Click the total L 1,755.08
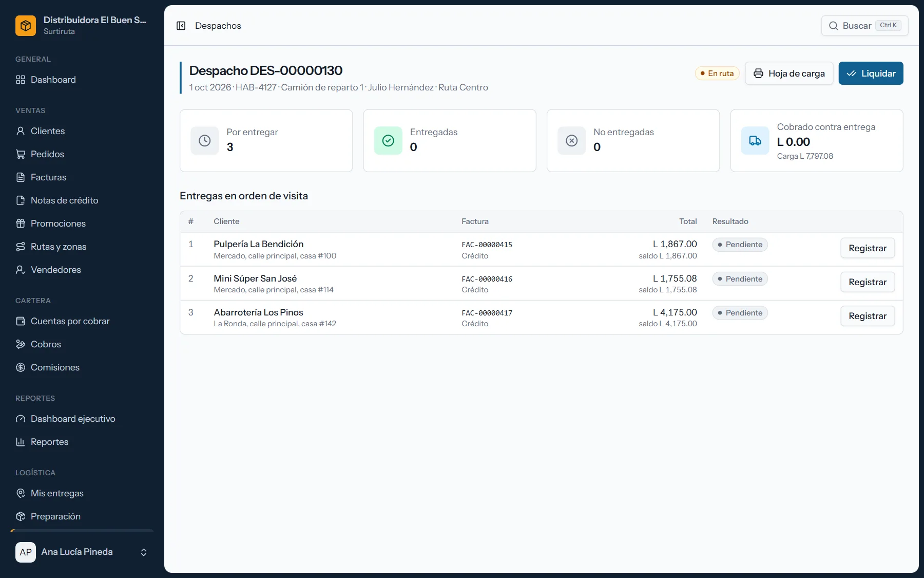This screenshot has height=578, width=924. pyautogui.click(x=675, y=278)
